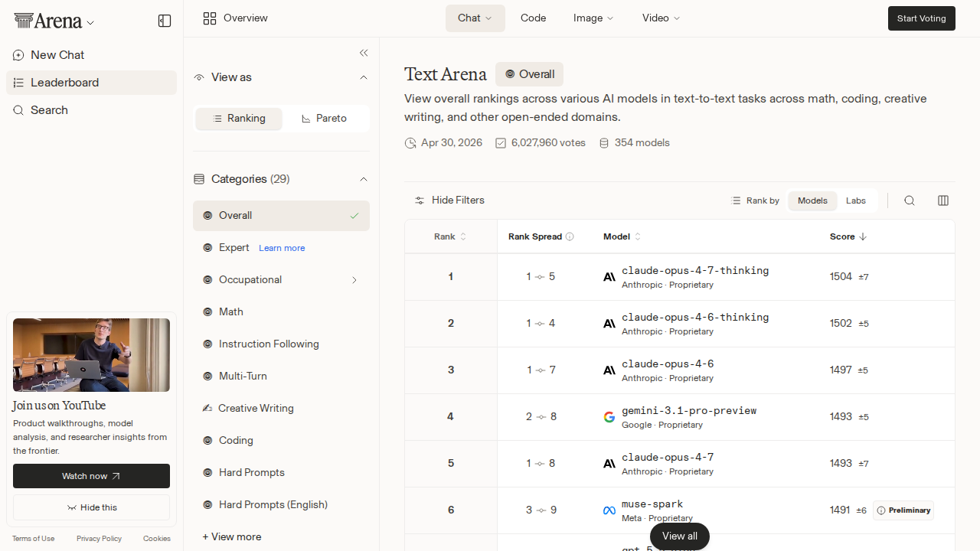
Task: Click the Rank Spread info icon
Action: point(570,236)
